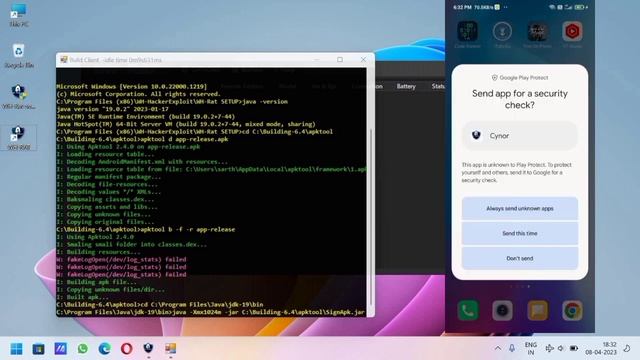Image resolution: width=640 pixels, height=360 pixels.
Task: Open ENG IN language switcher
Action: [531, 348]
